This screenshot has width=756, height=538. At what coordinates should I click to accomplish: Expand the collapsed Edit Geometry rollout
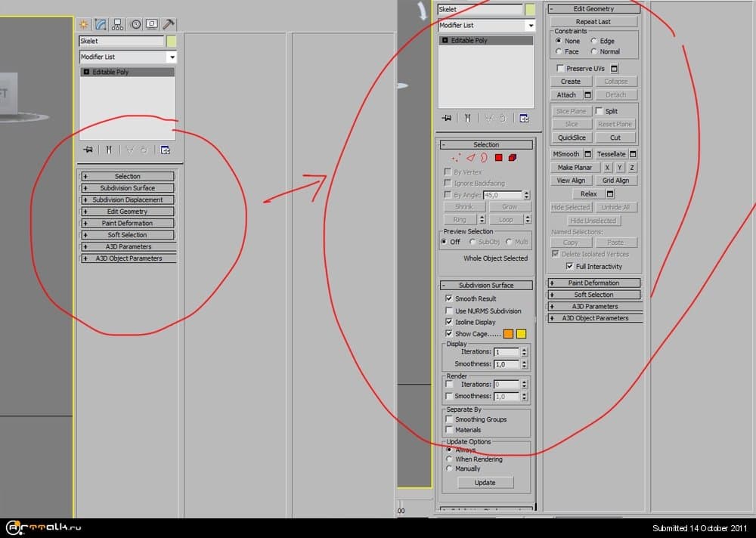pos(127,212)
